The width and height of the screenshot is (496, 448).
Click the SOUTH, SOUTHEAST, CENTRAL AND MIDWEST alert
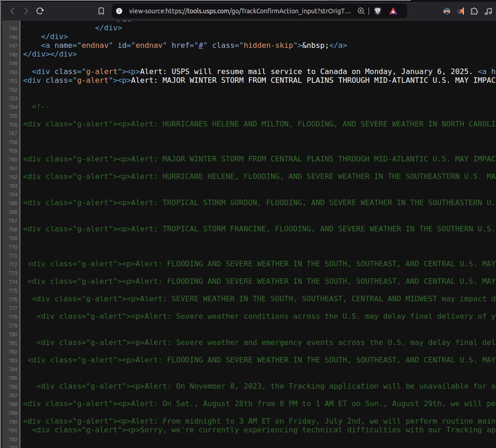pos(264,299)
